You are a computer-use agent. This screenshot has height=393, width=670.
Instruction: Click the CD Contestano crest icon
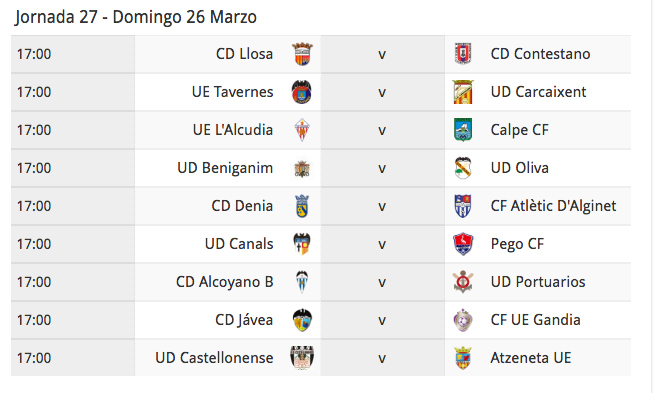pos(463,54)
